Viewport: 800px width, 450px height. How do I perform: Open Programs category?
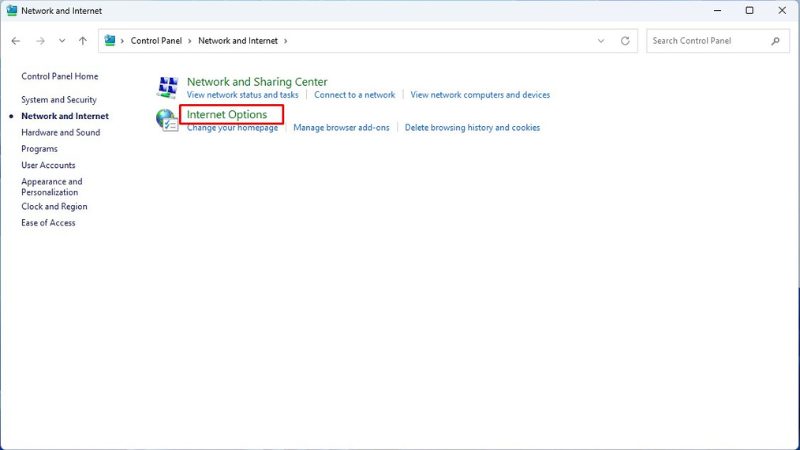coord(39,148)
